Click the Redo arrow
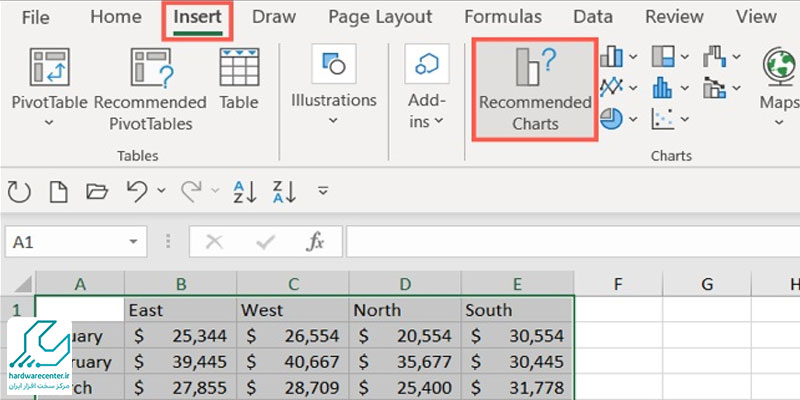 (x=192, y=191)
